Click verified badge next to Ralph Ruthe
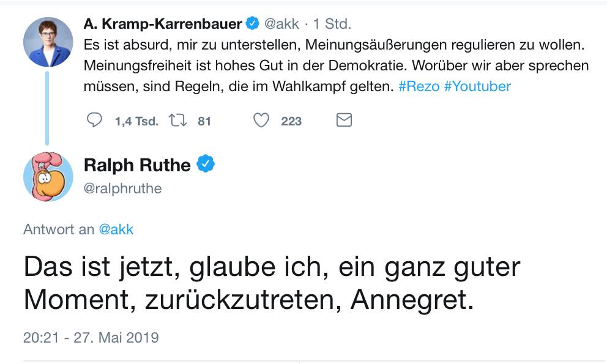Viewport: 607px width, 364px height. click(x=205, y=165)
